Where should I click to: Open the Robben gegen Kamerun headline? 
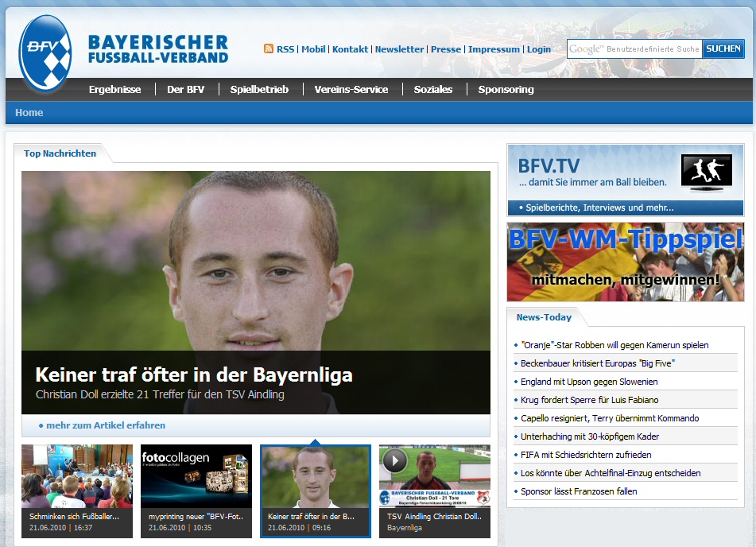point(614,345)
